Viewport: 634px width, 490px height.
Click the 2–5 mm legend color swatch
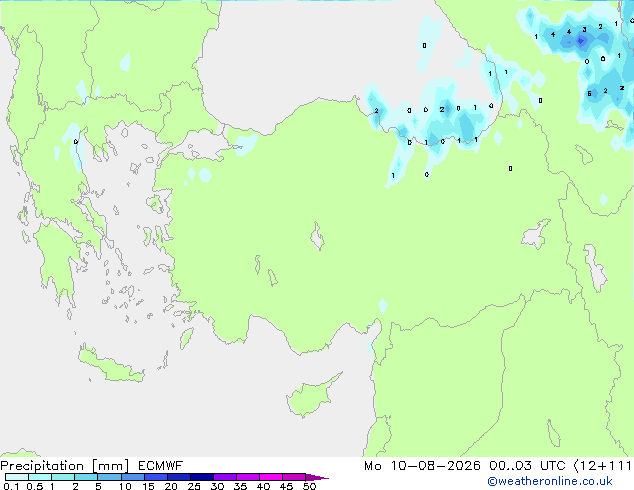pyautogui.click(x=86, y=477)
